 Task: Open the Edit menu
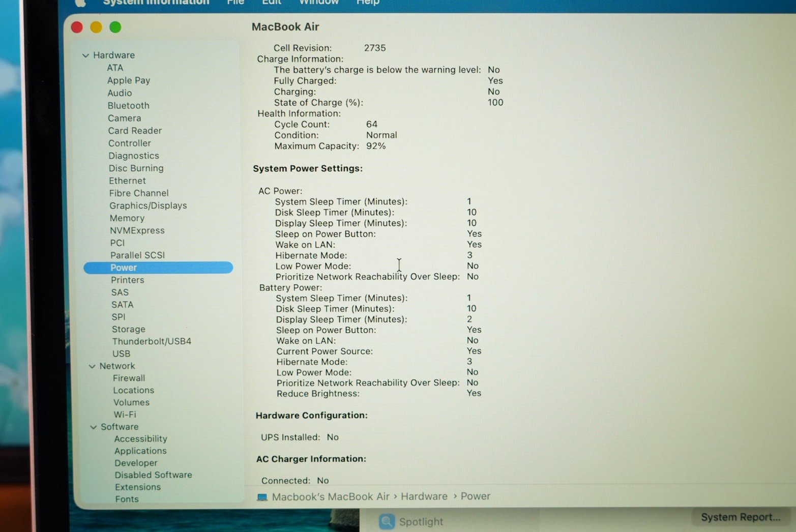pyautogui.click(x=272, y=3)
